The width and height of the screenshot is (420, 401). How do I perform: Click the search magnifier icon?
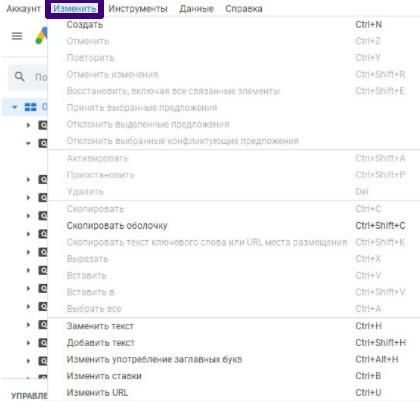pyautogui.click(x=20, y=77)
